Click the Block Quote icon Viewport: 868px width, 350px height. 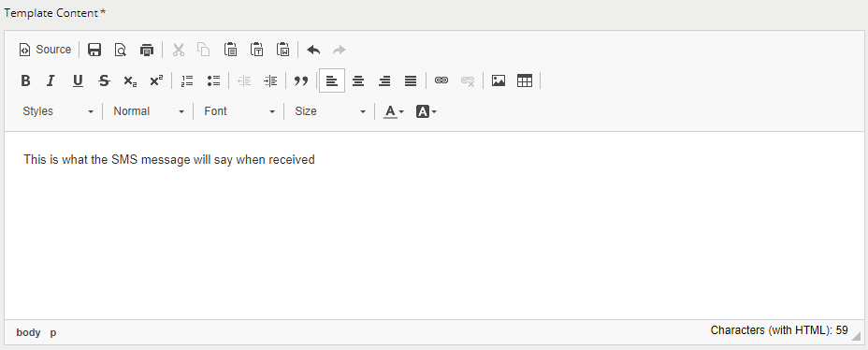click(301, 80)
